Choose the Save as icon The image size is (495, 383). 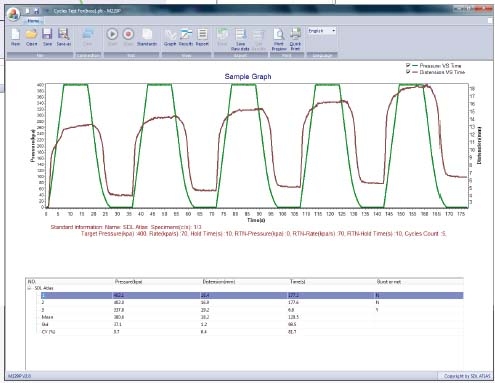(63, 37)
